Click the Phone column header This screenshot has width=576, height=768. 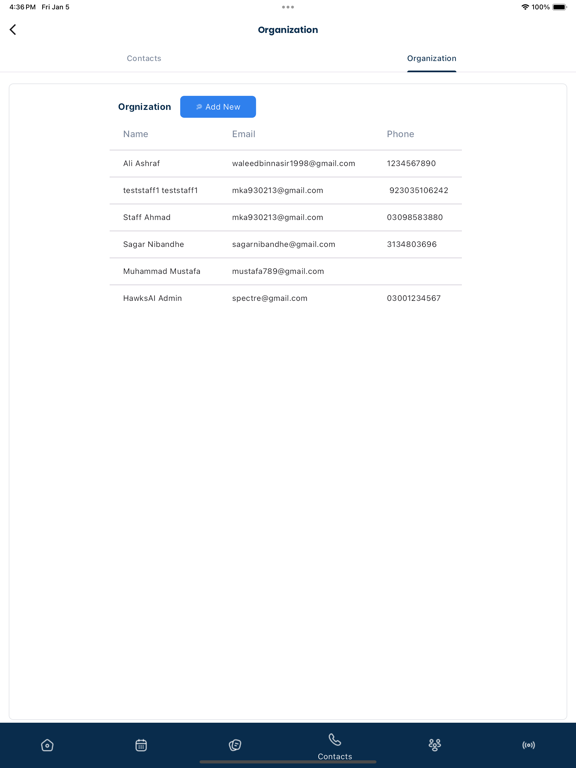tap(400, 134)
